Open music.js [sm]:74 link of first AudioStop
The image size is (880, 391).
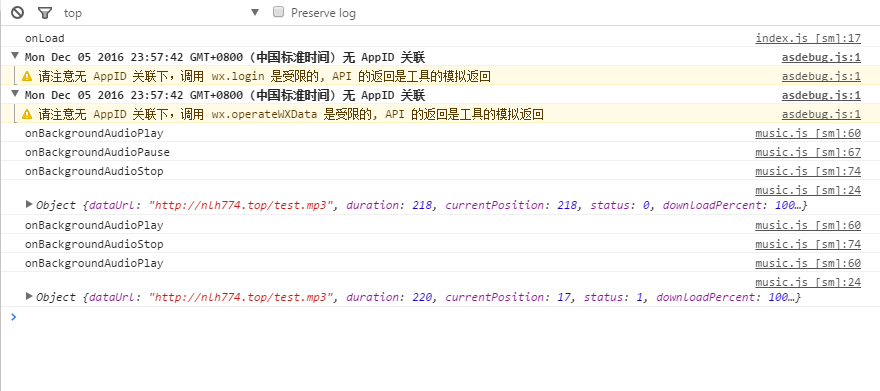(x=808, y=171)
